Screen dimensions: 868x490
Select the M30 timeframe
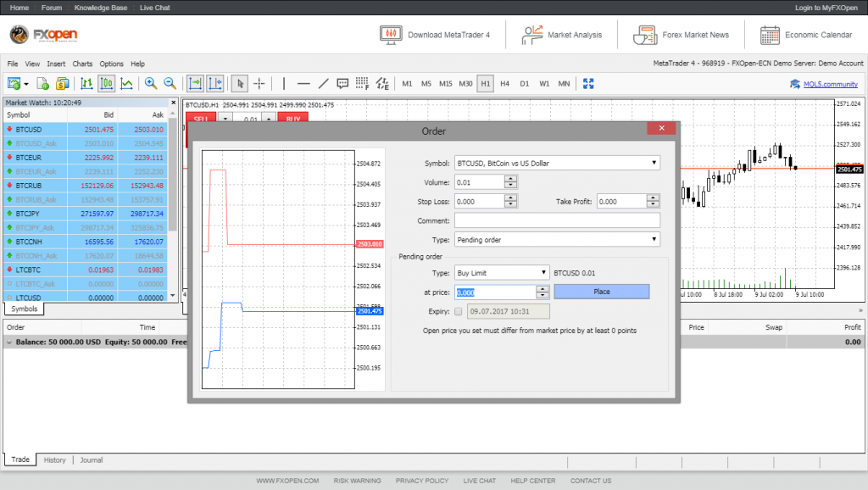point(465,84)
